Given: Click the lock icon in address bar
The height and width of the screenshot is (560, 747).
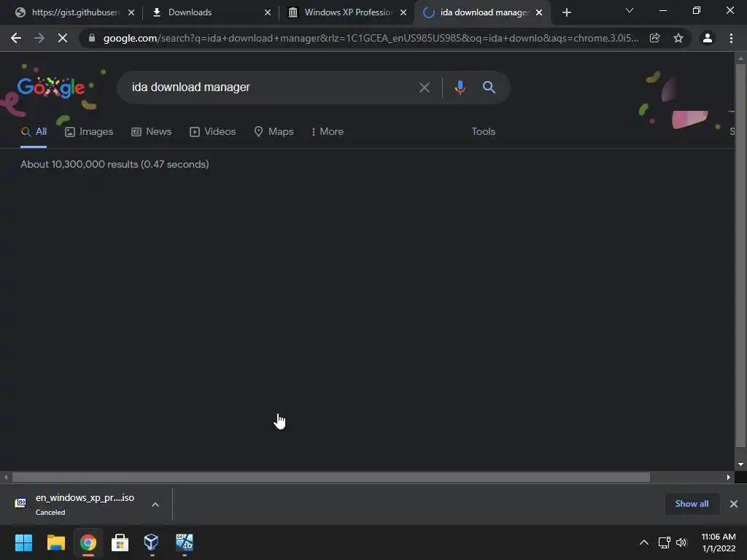Looking at the screenshot, I should (x=92, y=38).
